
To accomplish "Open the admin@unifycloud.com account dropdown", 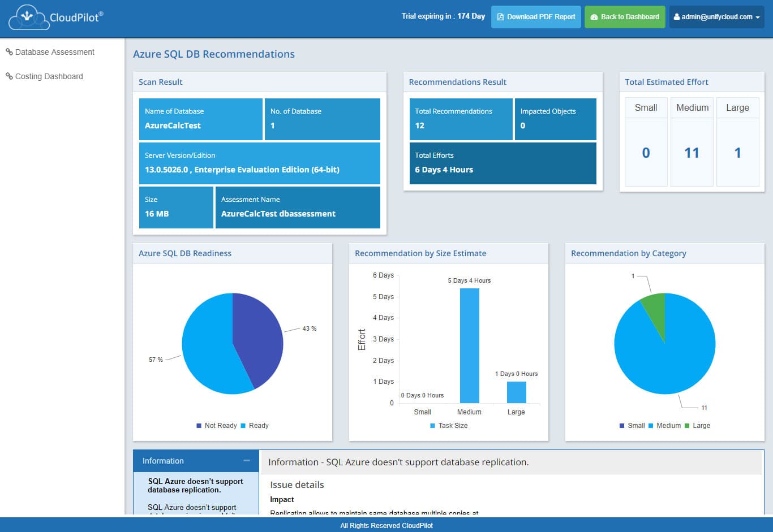I will coord(716,17).
